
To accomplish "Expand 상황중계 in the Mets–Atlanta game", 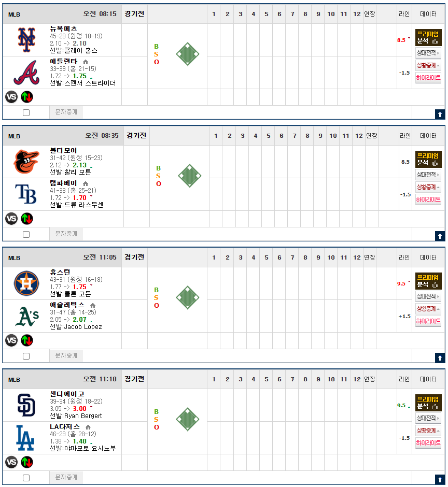I will [428, 65].
